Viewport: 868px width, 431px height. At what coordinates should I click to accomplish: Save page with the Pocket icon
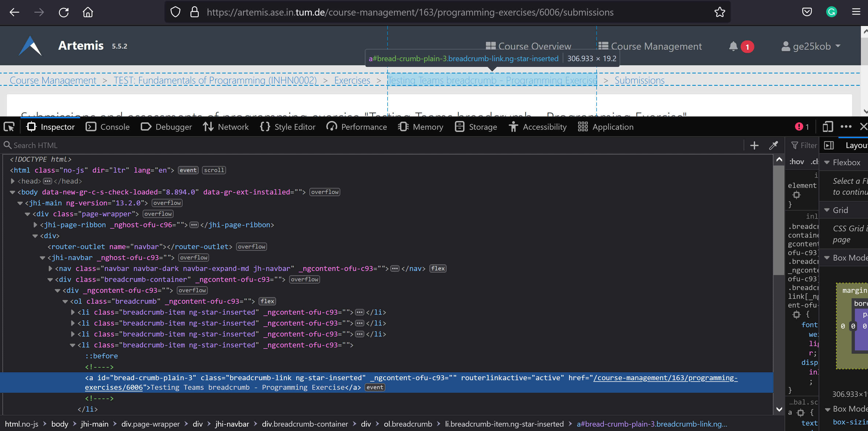[x=807, y=12]
